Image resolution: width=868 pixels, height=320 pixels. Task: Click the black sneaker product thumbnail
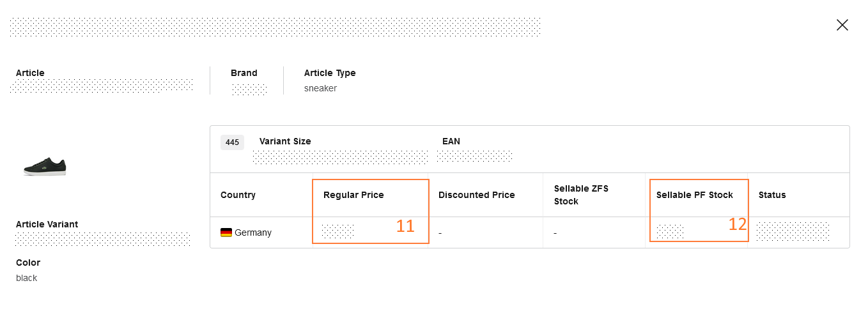45,167
